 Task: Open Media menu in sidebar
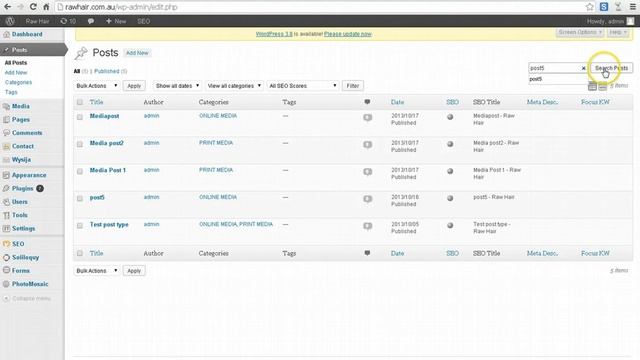pos(20,106)
